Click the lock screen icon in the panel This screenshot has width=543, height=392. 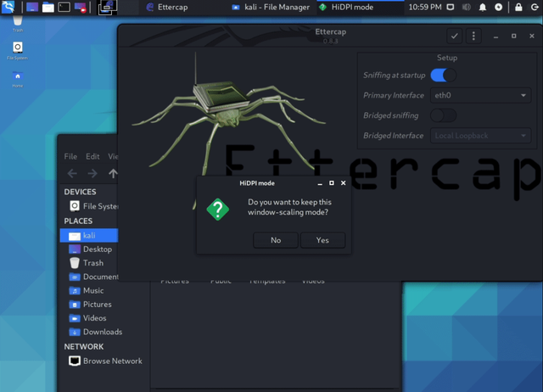[518, 8]
